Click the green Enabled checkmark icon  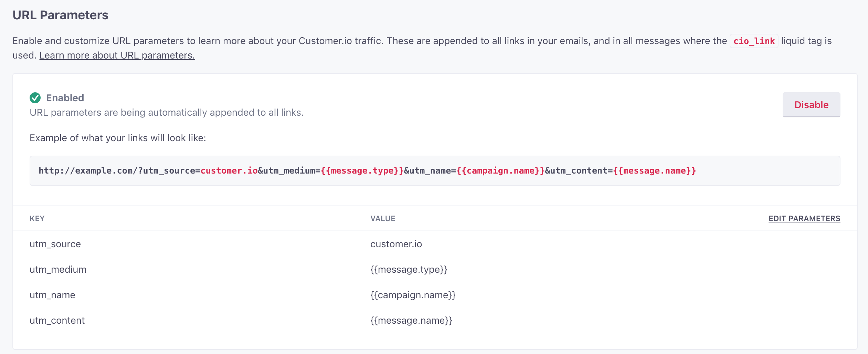[35, 98]
